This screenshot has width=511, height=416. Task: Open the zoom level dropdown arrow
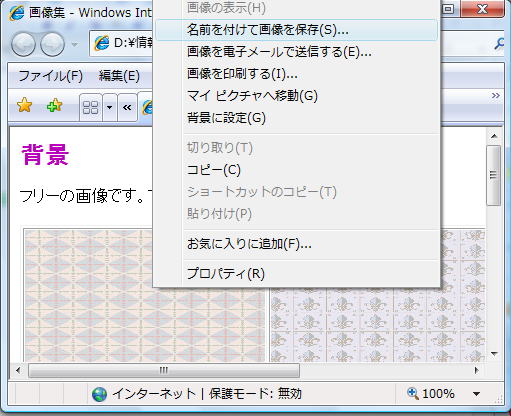477,394
